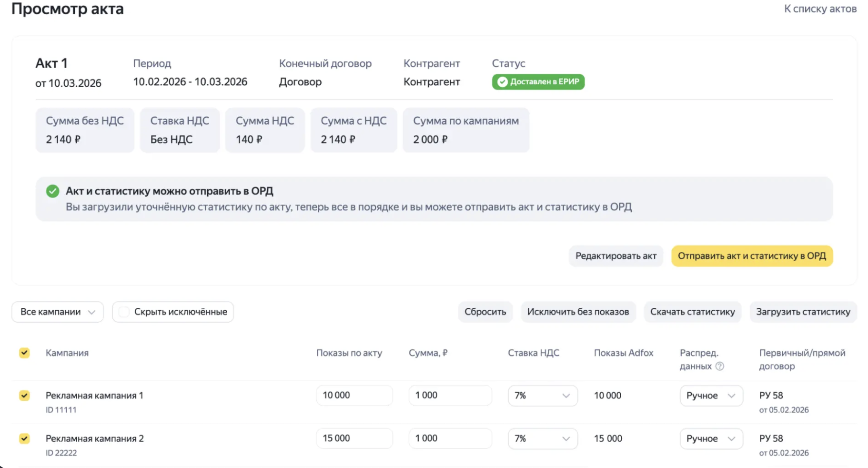
Task: Open the Ручное dropdown for campaign 1
Action: 711,396
